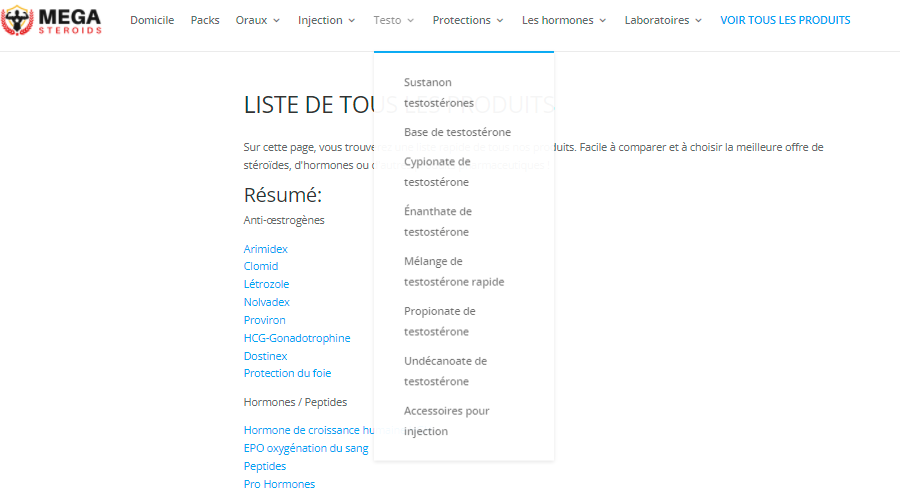Expand the Laboratoires dropdown chevron

[698, 21]
